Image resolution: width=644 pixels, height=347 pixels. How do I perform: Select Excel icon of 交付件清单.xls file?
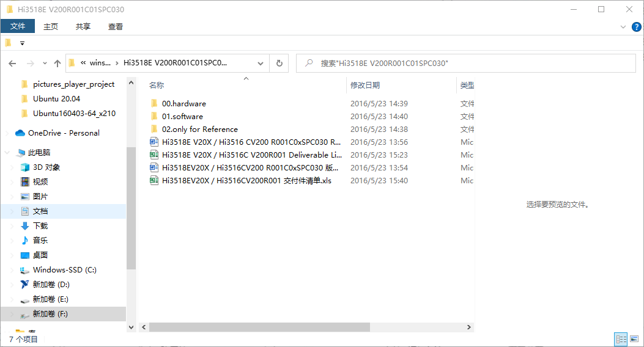(154, 180)
